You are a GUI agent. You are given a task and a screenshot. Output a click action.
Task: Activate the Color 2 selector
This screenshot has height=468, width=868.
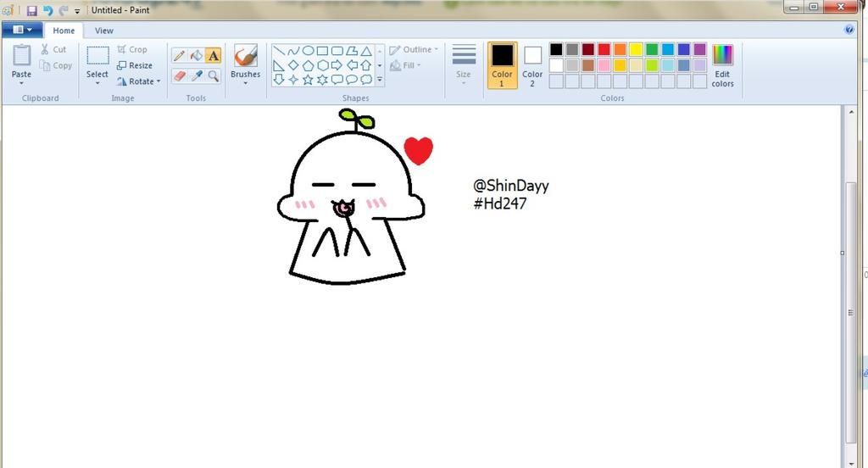(x=532, y=65)
